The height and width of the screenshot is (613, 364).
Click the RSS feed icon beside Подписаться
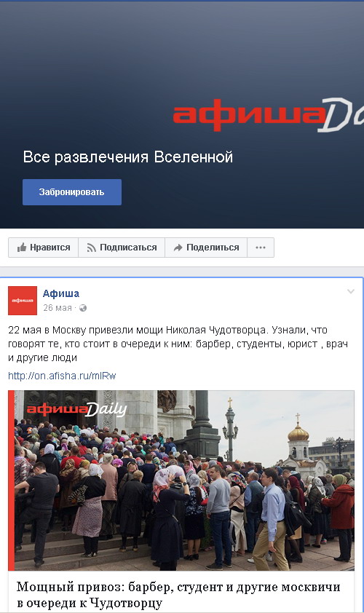tap(92, 248)
